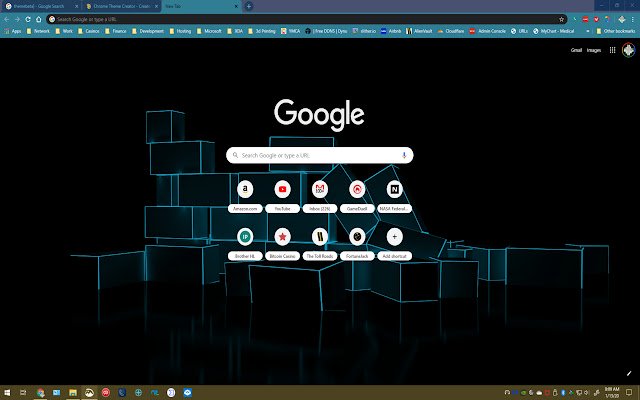Viewport: 640px width, 400px height.
Task: Expand the Casinos bookmarks folder
Action: (x=89, y=31)
